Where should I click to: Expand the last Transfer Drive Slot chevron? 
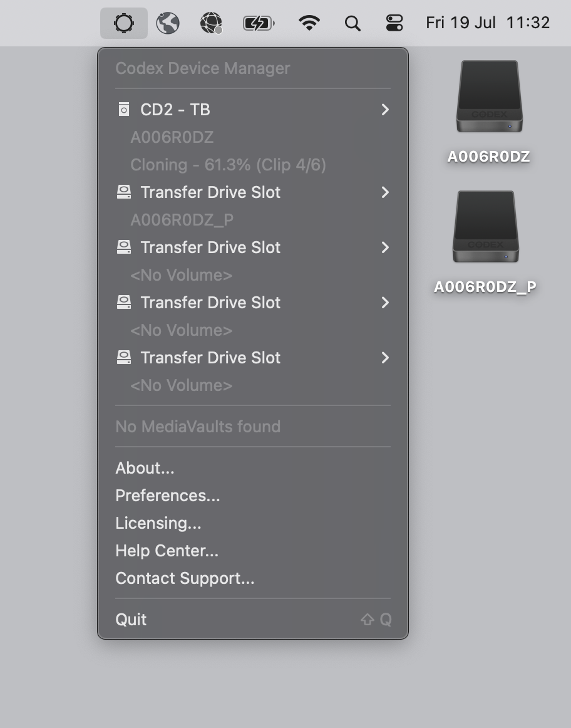pos(385,358)
